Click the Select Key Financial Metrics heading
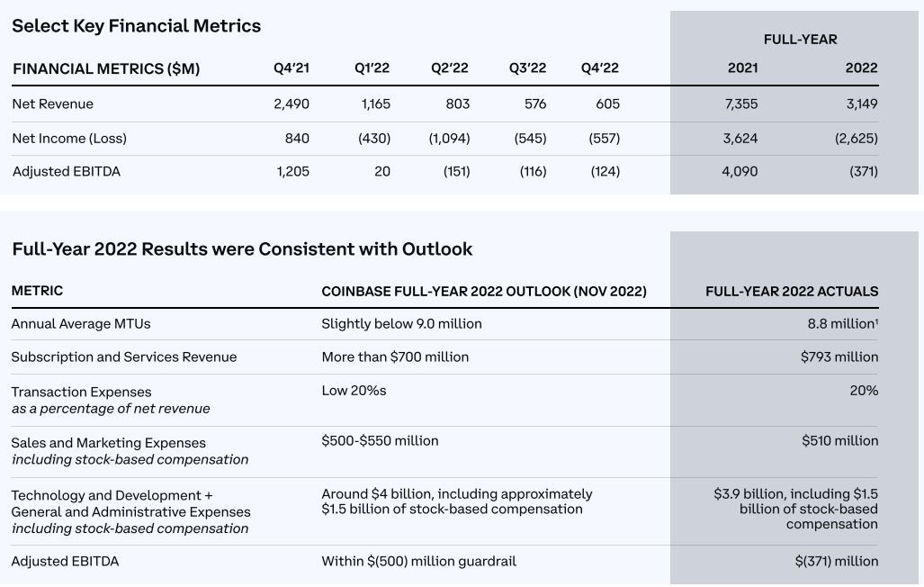This screenshot has width=924, height=587. tap(136, 26)
